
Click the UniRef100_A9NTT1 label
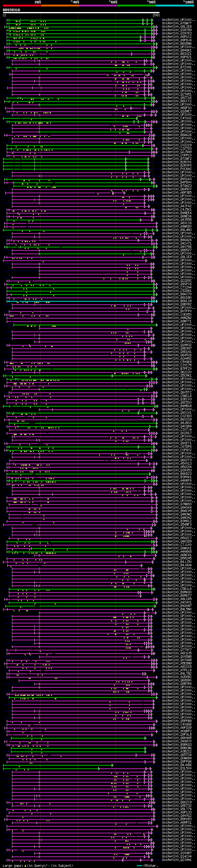point(177,321)
